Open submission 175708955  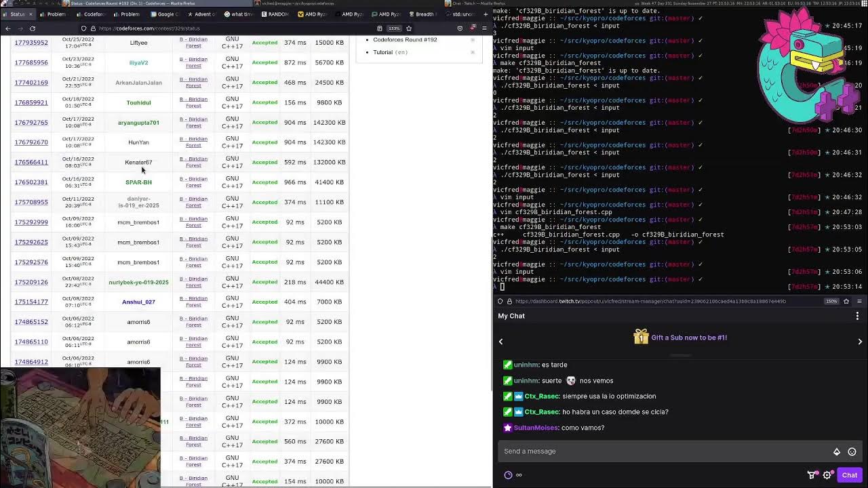pos(31,202)
